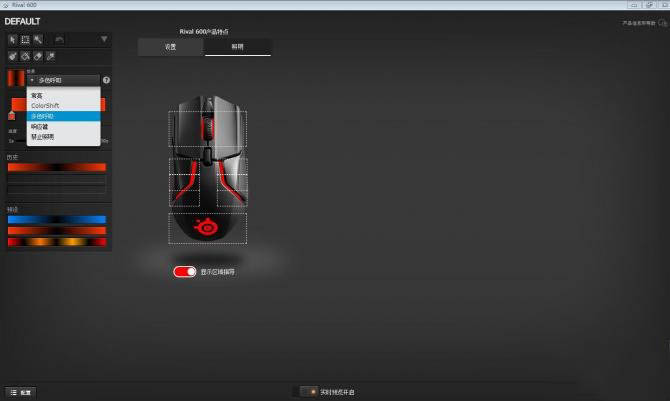The image size is (670, 401).
Task: Select the SteelSeries logo lighting zone
Action: click(208, 228)
